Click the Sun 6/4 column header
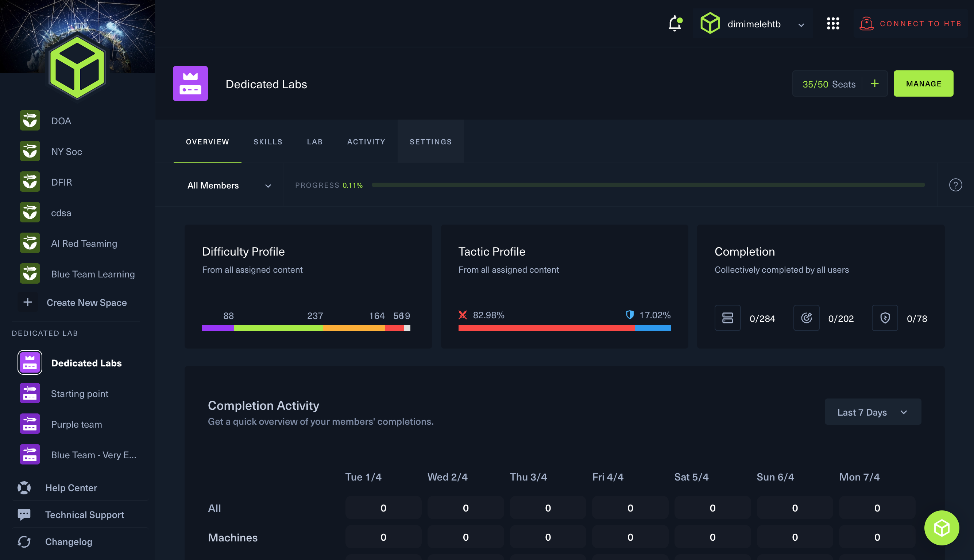This screenshot has height=560, width=974. tap(775, 477)
